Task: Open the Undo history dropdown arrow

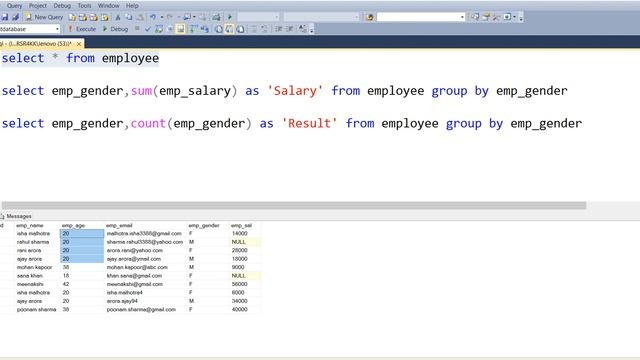Action: pyautogui.click(x=162, y=17)
